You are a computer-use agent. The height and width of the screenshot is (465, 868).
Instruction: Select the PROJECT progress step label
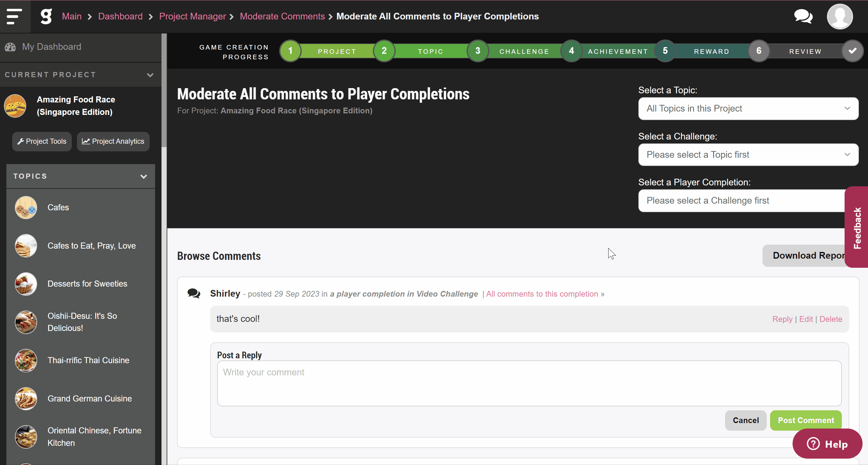coord(337,52)
